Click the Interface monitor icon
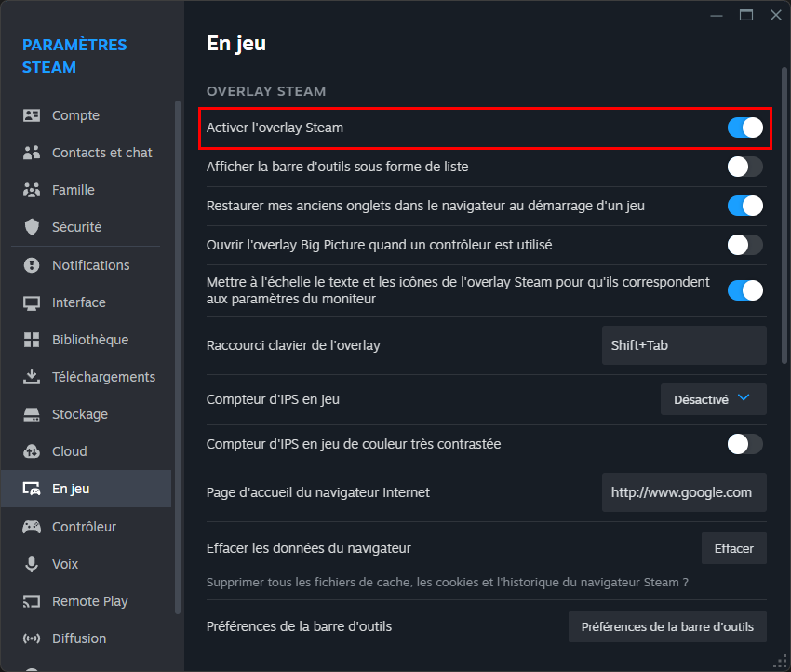791x672 pixels. (x=32, y=302)
